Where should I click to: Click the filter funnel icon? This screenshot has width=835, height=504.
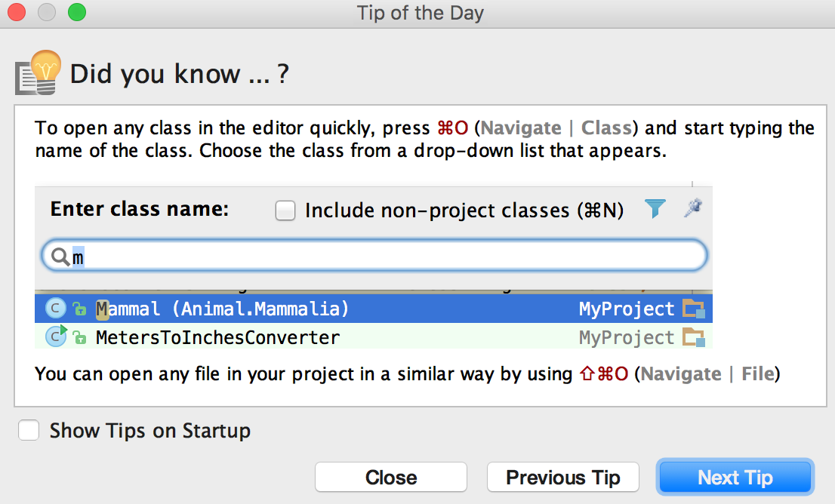pyautogui.click(x=655, y=209)
